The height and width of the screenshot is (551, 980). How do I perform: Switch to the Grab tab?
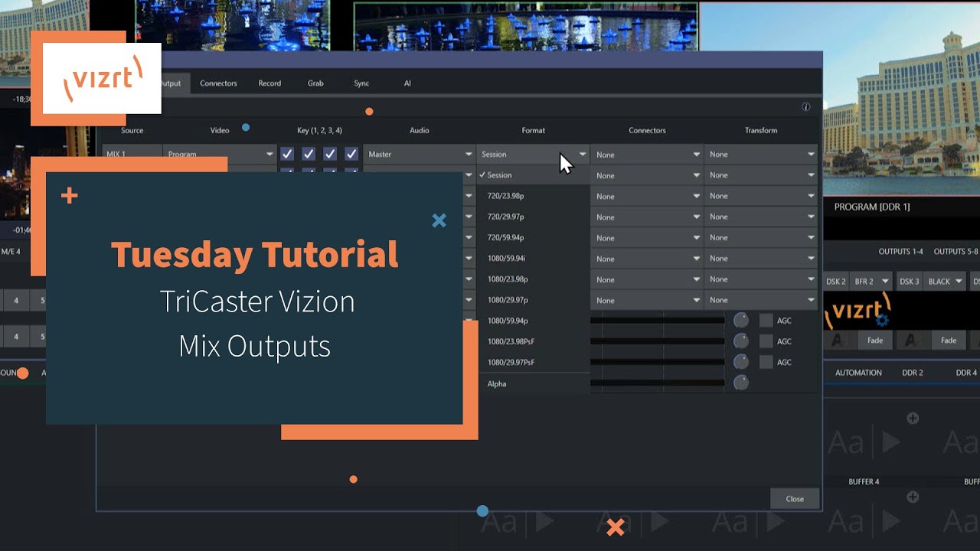(x=315, y=83)
